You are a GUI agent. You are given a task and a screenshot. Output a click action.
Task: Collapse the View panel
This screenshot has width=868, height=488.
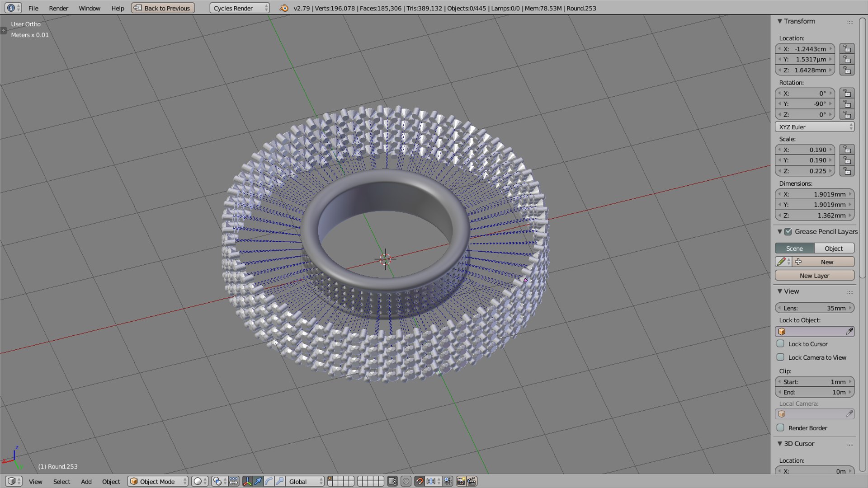click(x=780, y=291)
